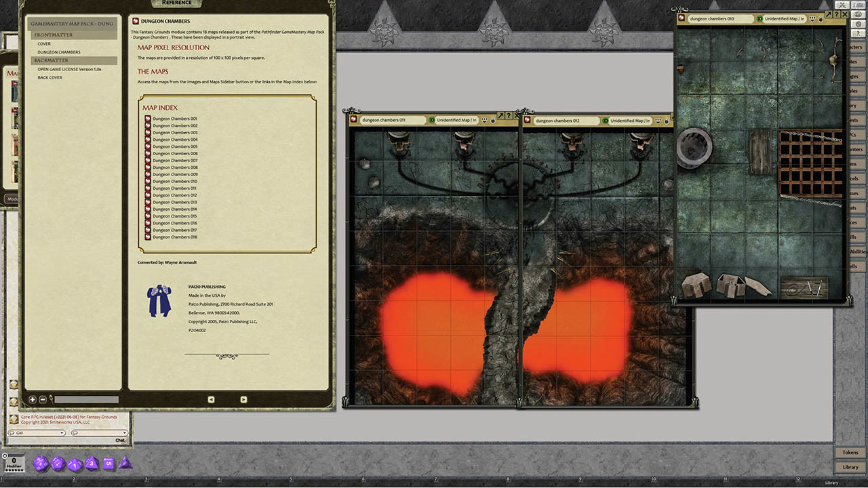
Task: Open the mask/sharing icon on dungeon chambers 011
Action: tap(484, 120)
